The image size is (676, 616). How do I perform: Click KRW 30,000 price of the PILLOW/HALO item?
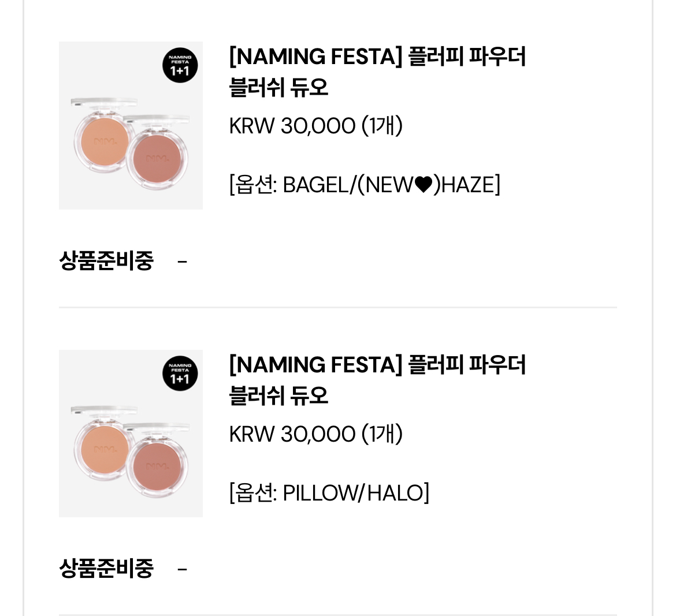(292, 434)
